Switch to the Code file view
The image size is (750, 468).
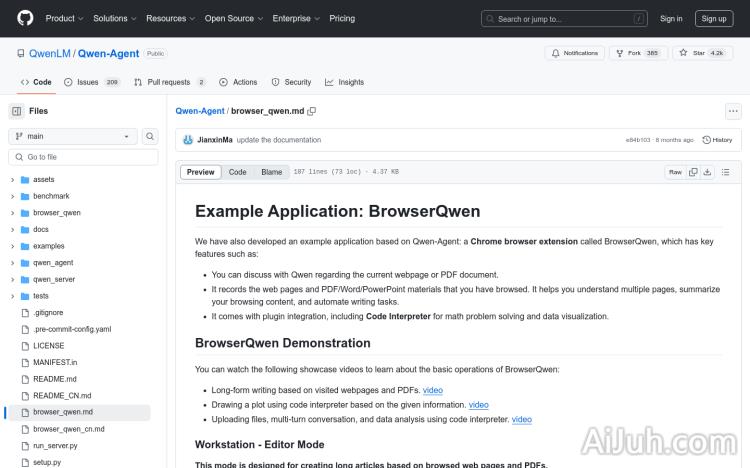[x=237, y=172]
